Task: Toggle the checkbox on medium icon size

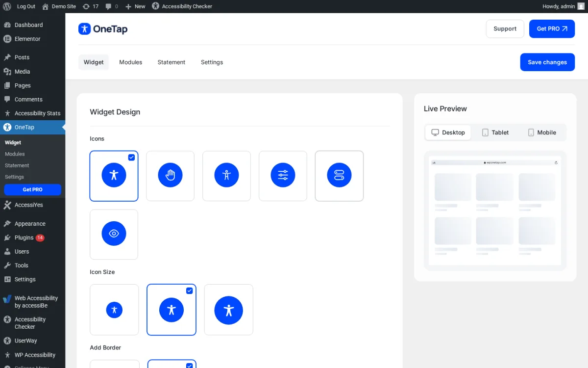Action: (x=190, y=291)
